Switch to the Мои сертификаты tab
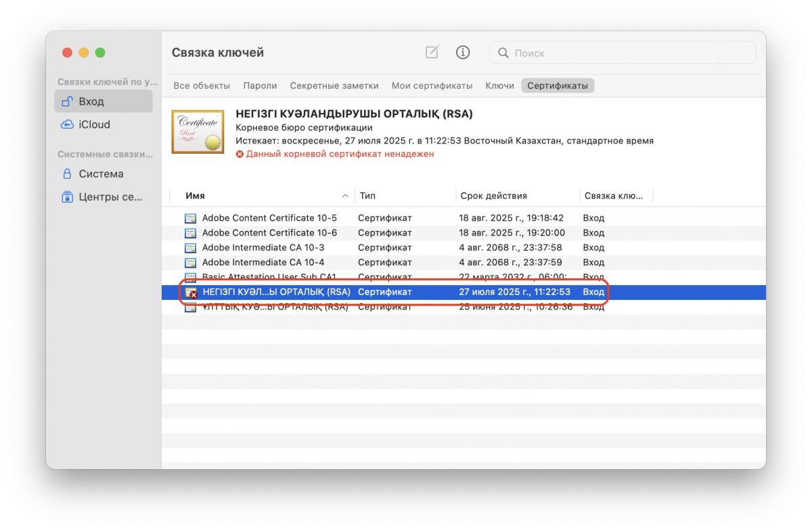The height and width of the screenshot is (530, 812). coord(432,85)
